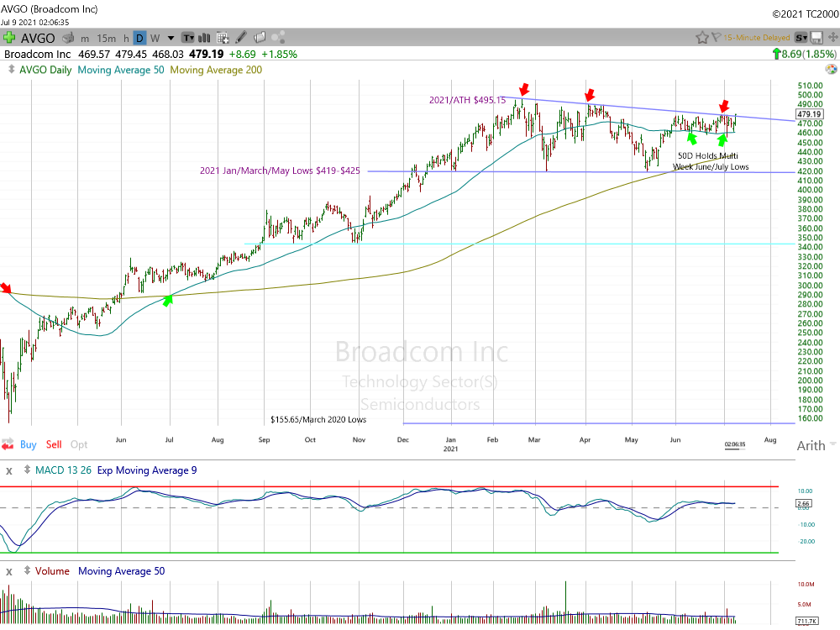Click the 2021 Jan/March/May Lows annotation

click(x=280, y=171)
